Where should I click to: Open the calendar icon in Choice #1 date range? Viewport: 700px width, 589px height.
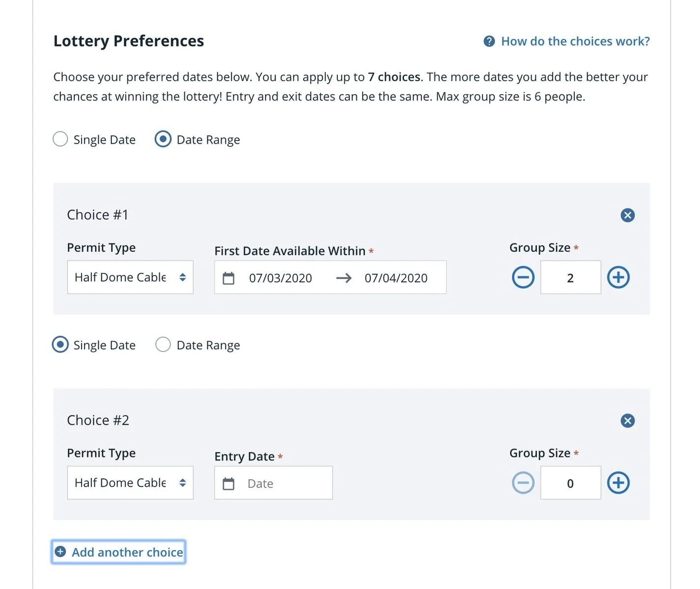[x=228, y=278]
